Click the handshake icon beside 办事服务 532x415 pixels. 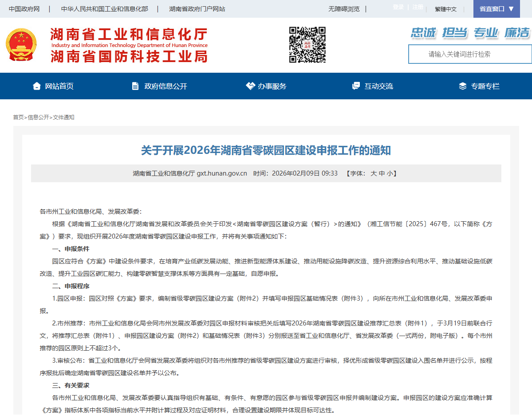250,86
